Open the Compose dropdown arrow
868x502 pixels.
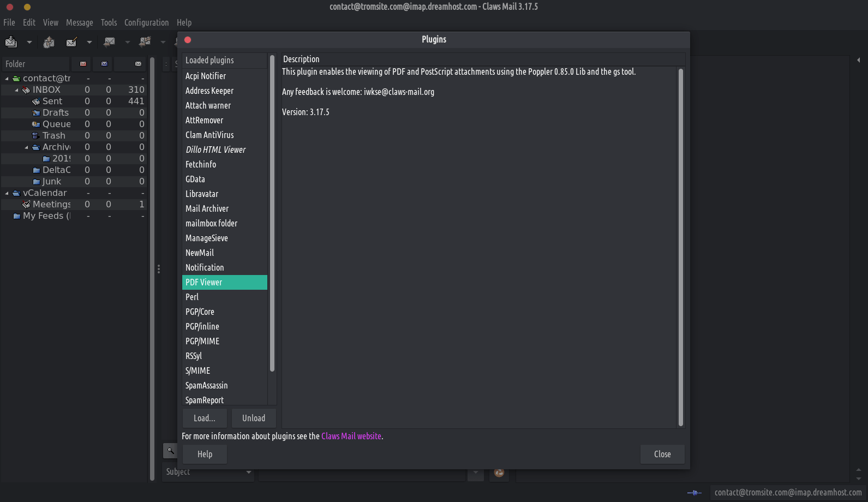[x=89, y=42]
